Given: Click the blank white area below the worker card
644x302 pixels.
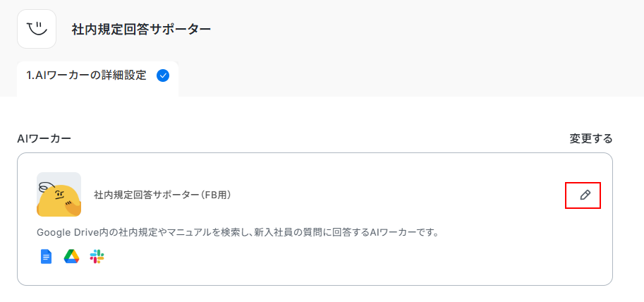Looking at the screenshot, I should point(322,294).
